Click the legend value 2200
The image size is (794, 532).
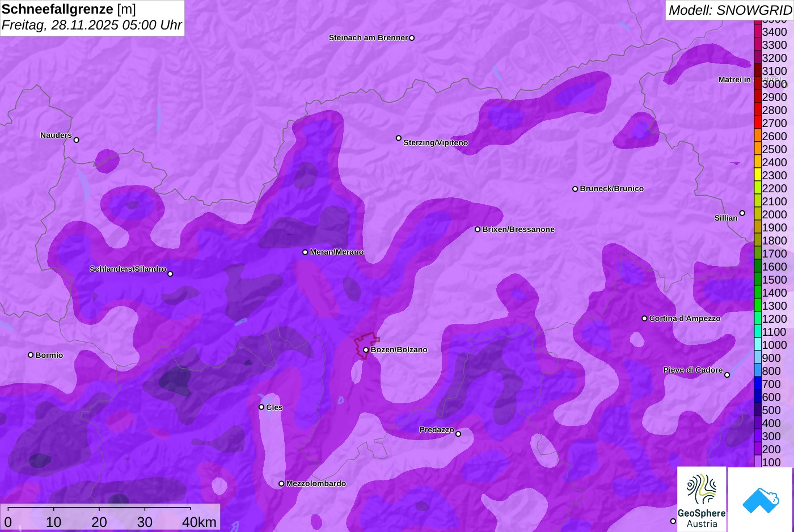pos(775,188)
